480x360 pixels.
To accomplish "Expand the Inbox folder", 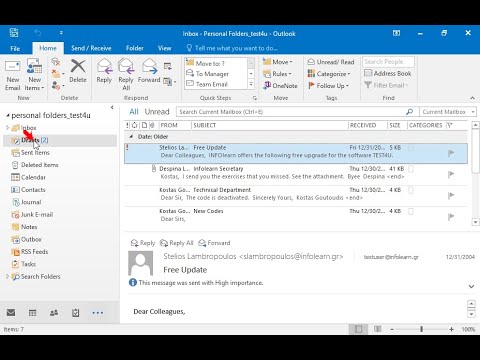I will 7,128.
